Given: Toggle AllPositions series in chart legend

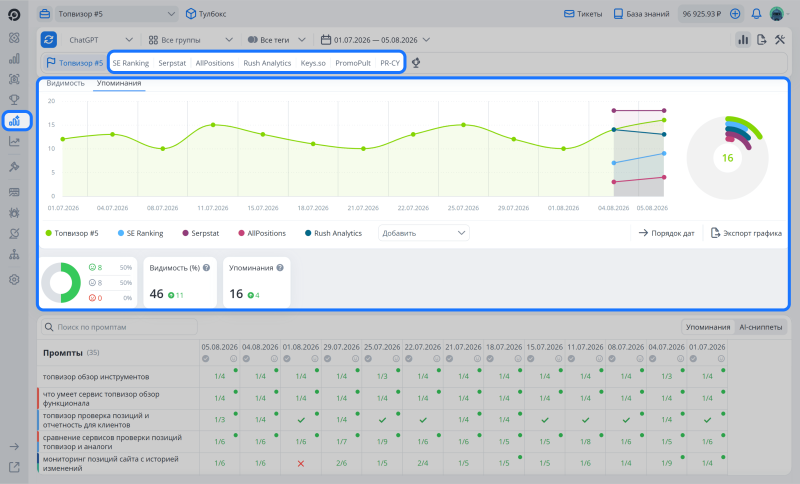Looking at the screenshot, I should tap(262, 233).
